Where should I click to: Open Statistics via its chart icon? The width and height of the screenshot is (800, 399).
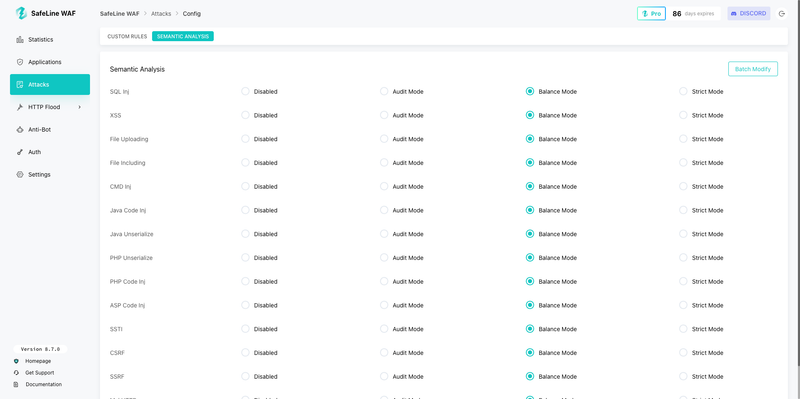pos(20,40)
